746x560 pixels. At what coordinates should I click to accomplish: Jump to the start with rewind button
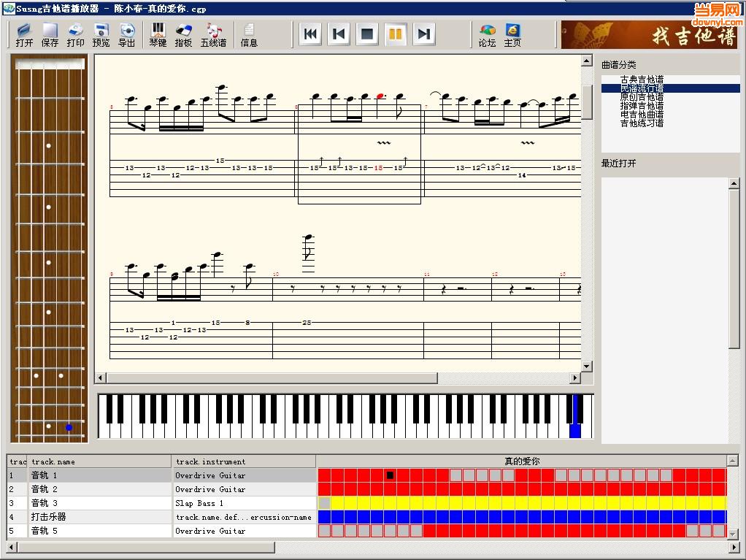tap(310, 34)
